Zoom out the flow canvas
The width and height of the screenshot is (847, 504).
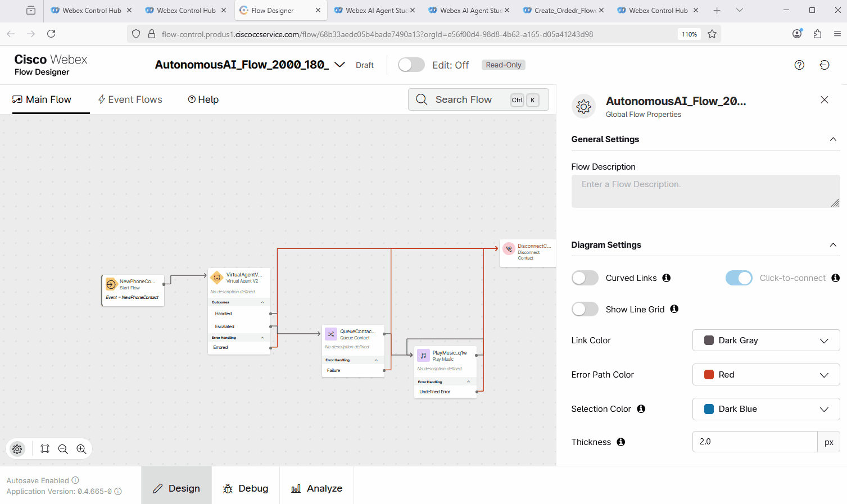pos(63,449)
